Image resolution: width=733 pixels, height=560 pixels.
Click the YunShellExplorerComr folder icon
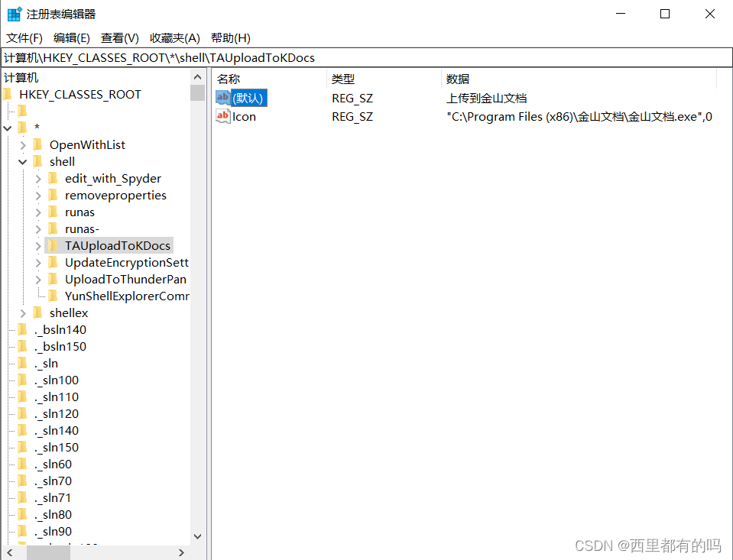click(54, 296)
